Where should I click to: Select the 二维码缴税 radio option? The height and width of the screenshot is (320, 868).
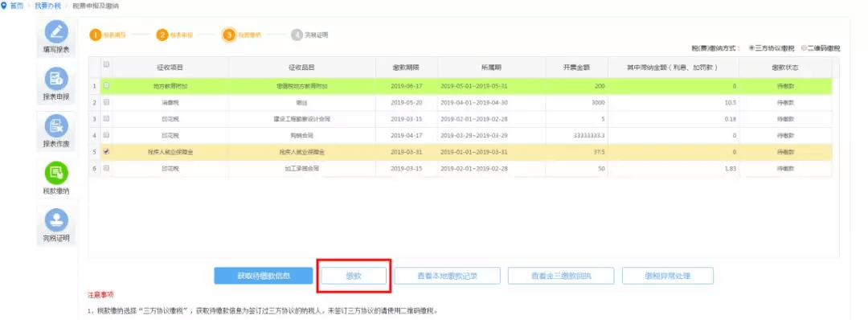coord(803,48)
